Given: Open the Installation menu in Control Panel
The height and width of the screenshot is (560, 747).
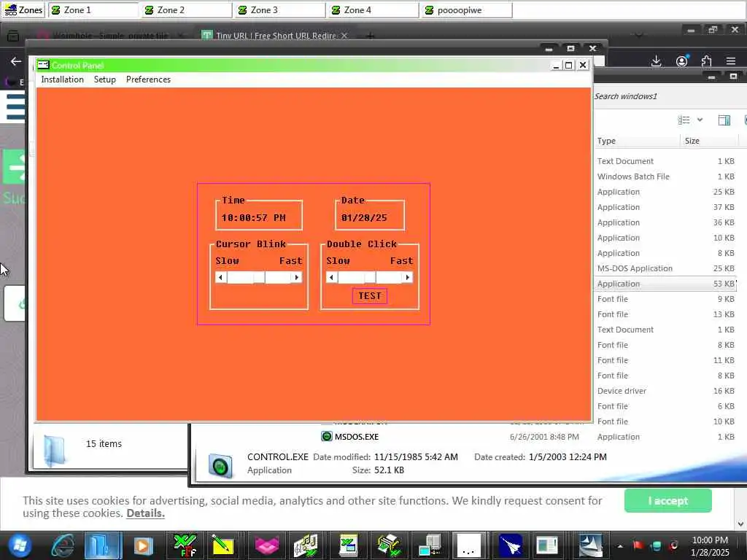Looking at the screenshot, I should (63, 79).
